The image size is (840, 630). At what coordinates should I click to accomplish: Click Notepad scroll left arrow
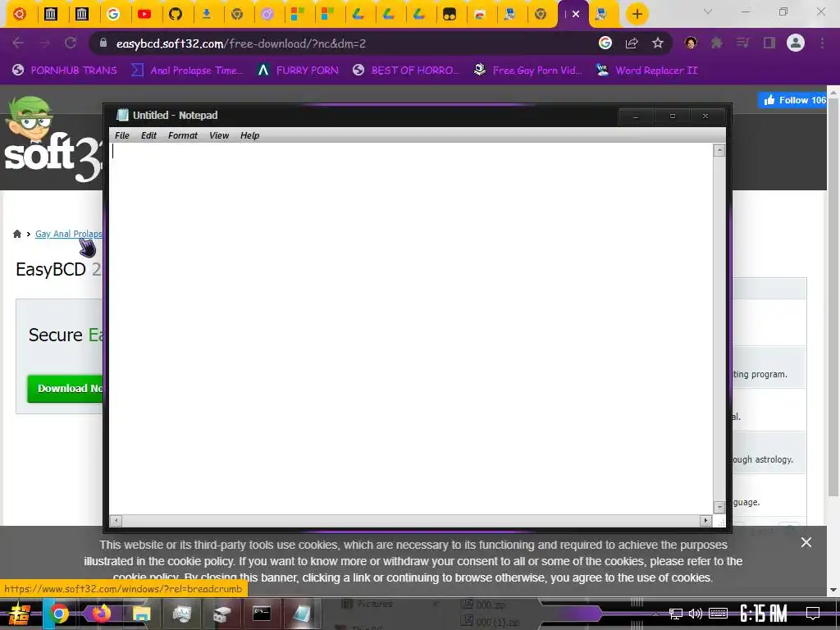[116, 520]
